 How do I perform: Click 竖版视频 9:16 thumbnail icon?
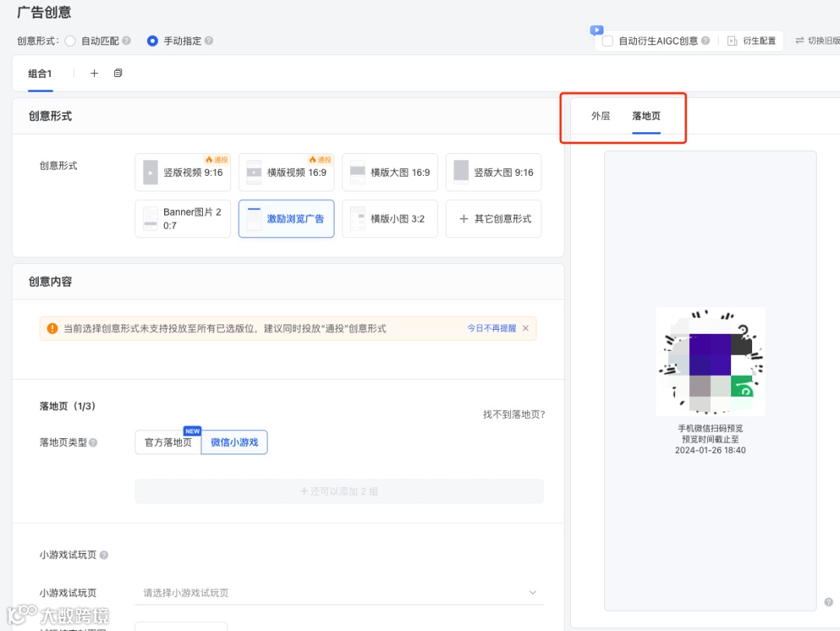click(151, 173)
